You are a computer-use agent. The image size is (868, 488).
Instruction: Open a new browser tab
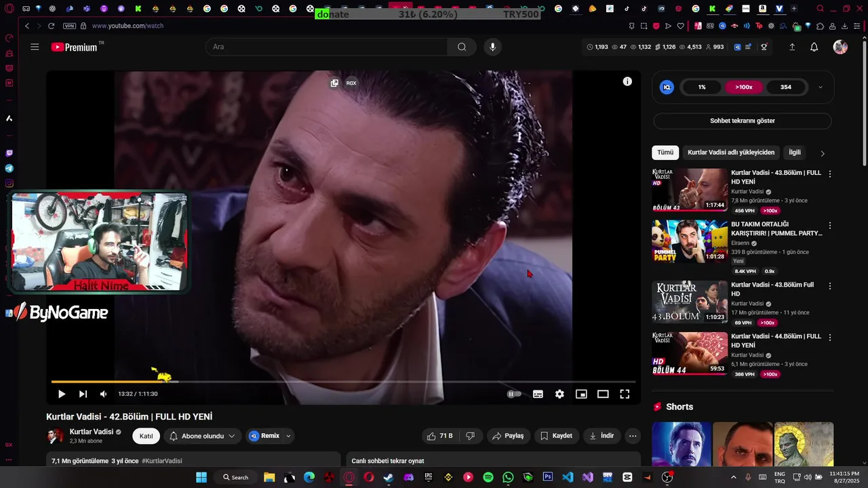tap(793, 9)
